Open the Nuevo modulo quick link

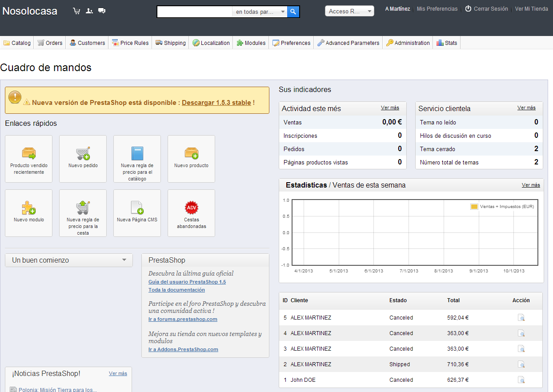click(28, 213)
